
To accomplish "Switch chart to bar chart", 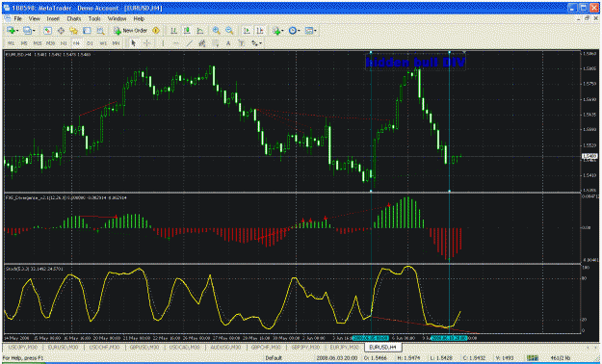I will (174, 31).
